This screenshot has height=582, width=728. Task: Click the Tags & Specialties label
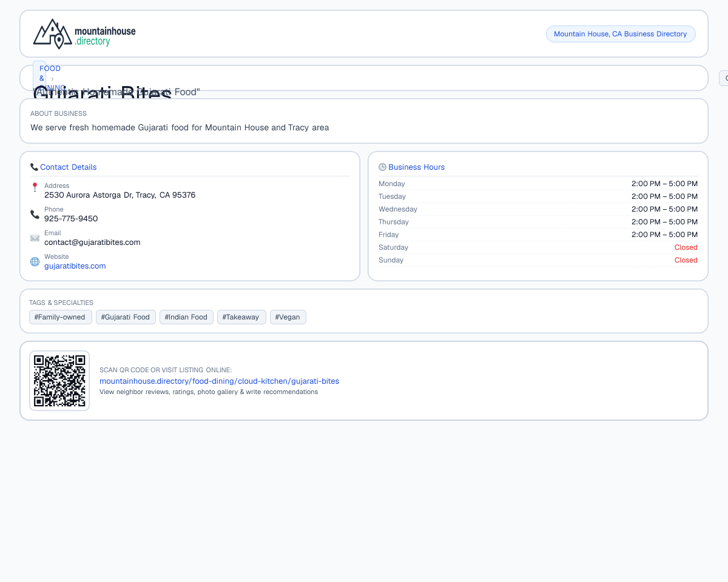click(61, 303)
